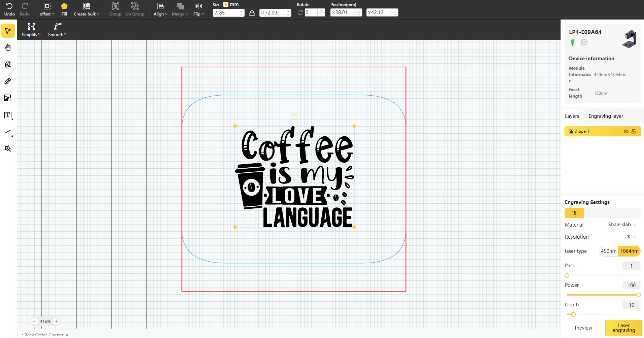Click the X position input field

[x=344, y=12]
